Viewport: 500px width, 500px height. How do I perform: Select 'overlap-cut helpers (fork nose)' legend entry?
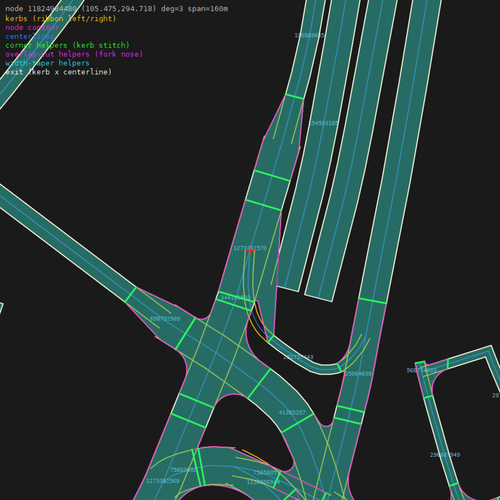tap(74, 54)
